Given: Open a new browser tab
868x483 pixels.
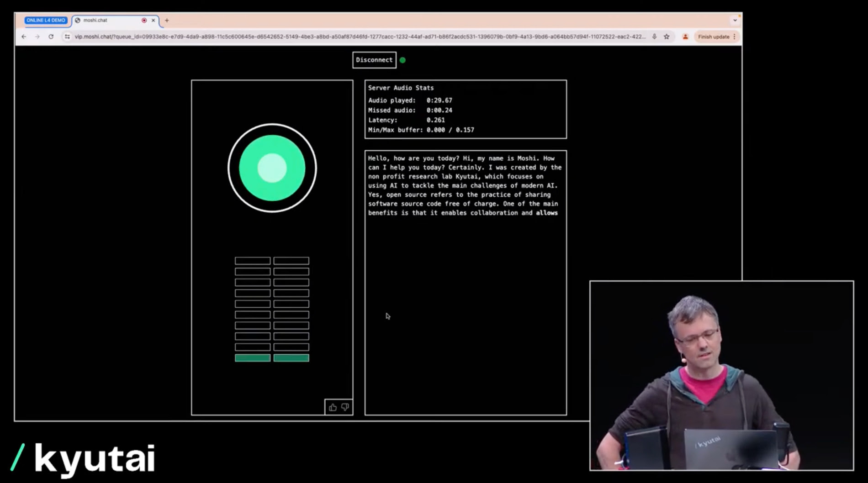Looking at the screenshot, I should (x=167, y=20).
